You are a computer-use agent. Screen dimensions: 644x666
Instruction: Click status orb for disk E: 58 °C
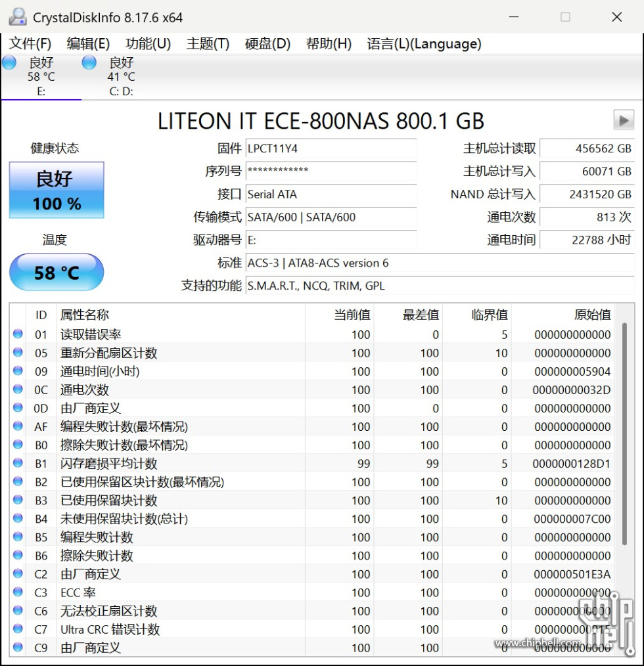click(9, 63)
